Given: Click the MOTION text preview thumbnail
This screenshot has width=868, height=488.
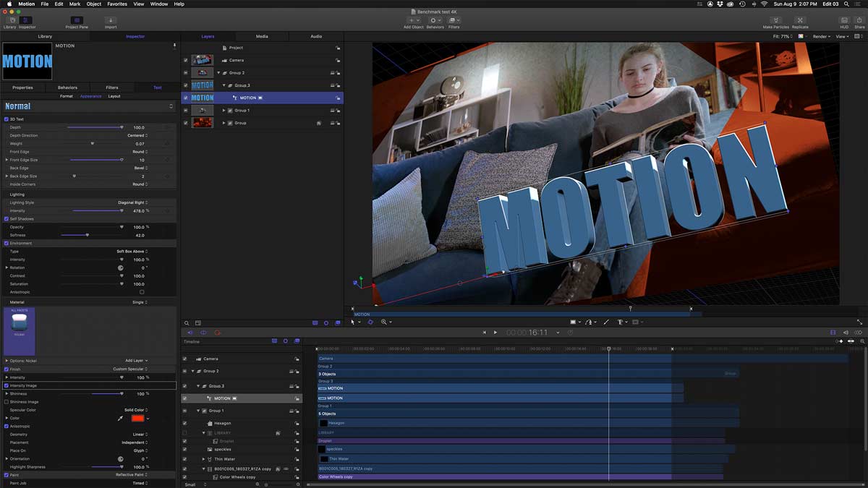Looking at the screenshot, I should click(x=27, y=61).
